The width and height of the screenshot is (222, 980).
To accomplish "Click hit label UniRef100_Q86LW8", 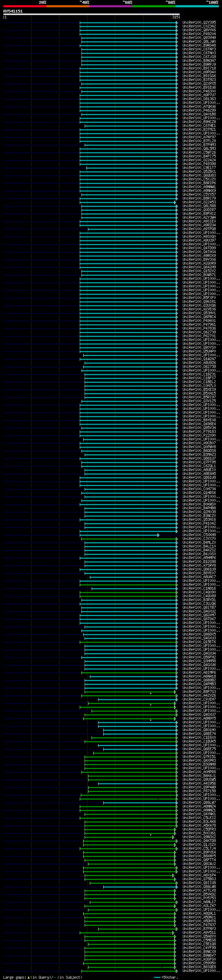I will coord(199,887).
